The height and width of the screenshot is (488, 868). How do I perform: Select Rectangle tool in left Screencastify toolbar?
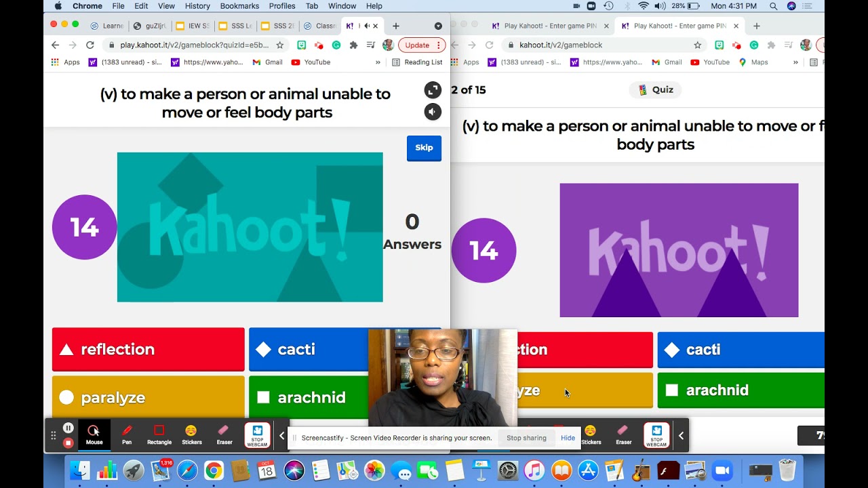click(159, 434)
